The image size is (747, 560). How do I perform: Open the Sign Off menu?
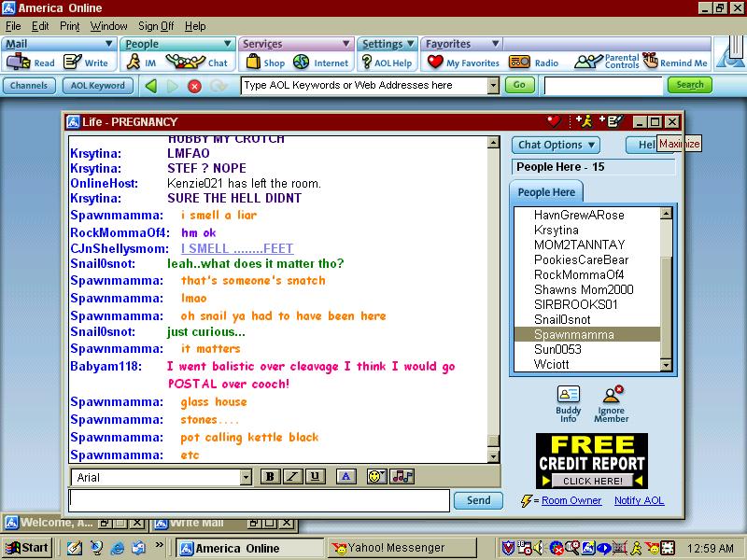(x=156, y=26)
